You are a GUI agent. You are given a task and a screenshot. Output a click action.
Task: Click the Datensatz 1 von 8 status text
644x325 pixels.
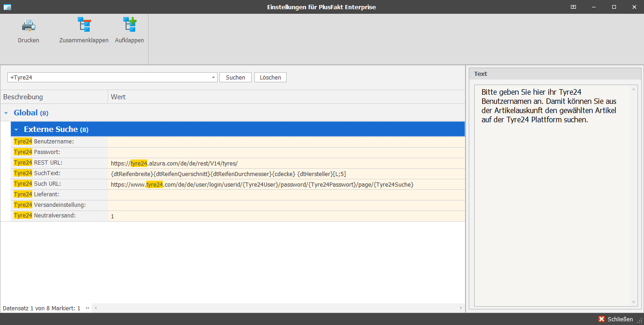tap(41, 308)
